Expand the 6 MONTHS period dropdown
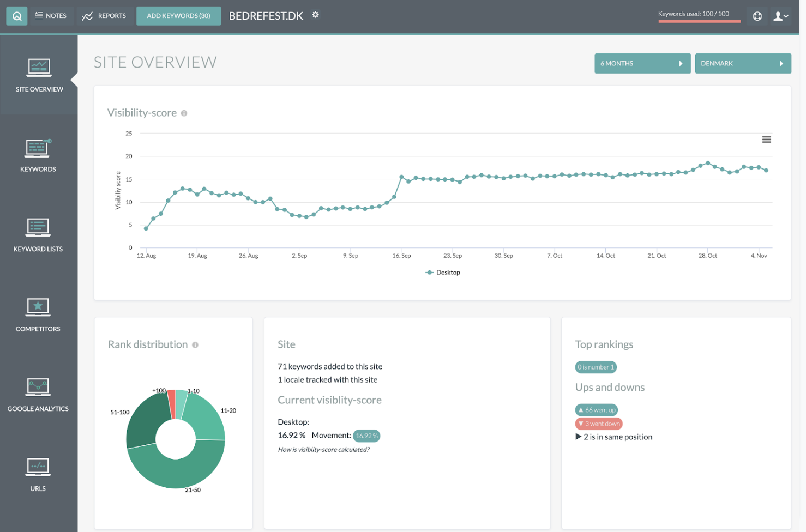This screenshot has width=806, height=532. click(642, 64)
